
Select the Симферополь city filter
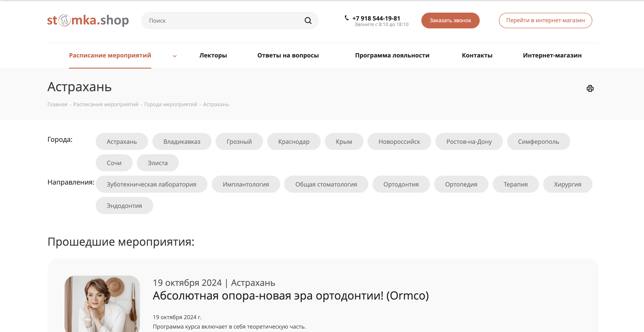point(538,141)
